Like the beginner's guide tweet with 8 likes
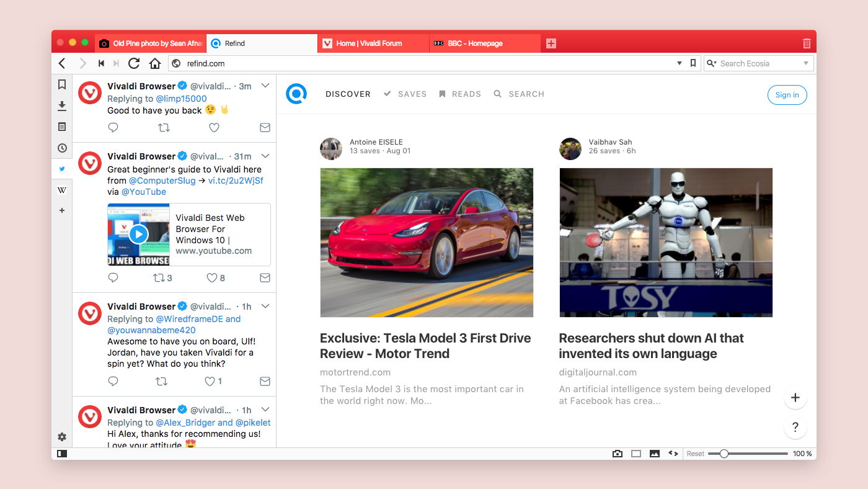Viewport: 868px width, 489px height. tap(215, 278)
